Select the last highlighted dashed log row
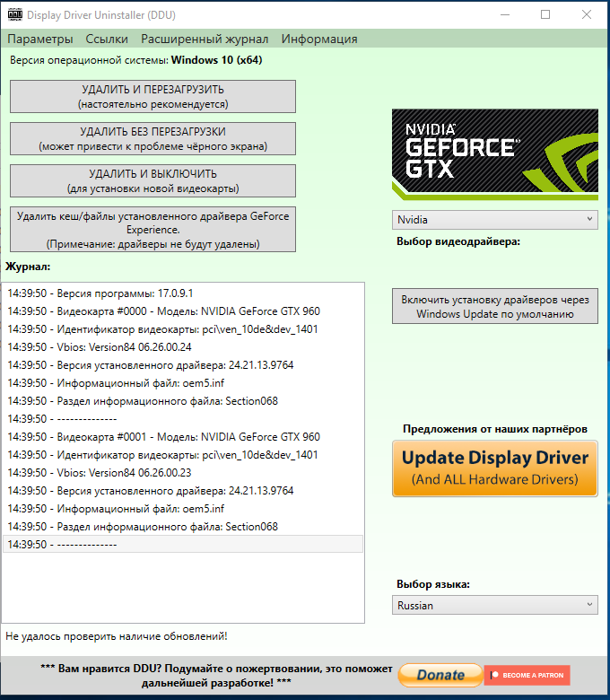The height and width of the screenshot is (700, 610). tap(183, 544)
